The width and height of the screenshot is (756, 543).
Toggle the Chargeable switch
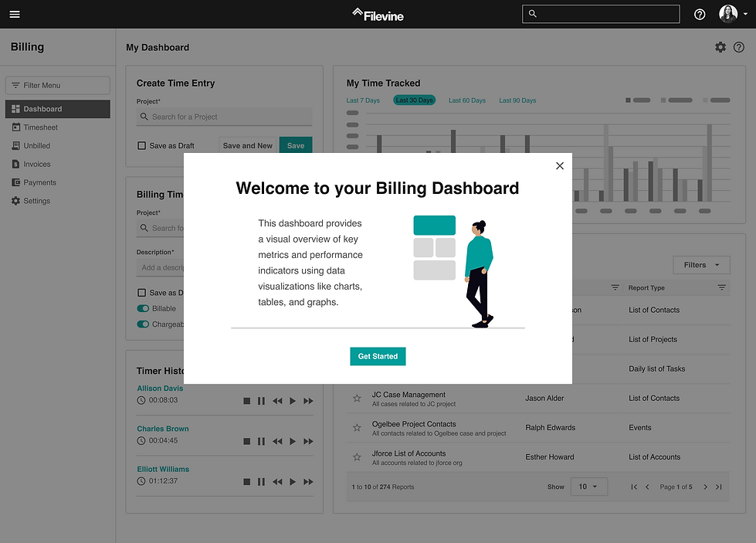coord(143,324)
